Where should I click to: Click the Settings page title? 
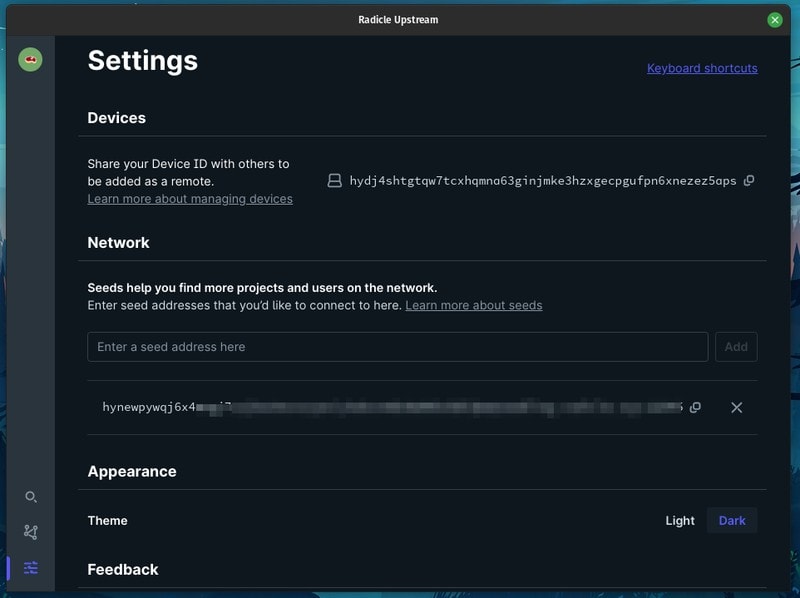point(142,61)
